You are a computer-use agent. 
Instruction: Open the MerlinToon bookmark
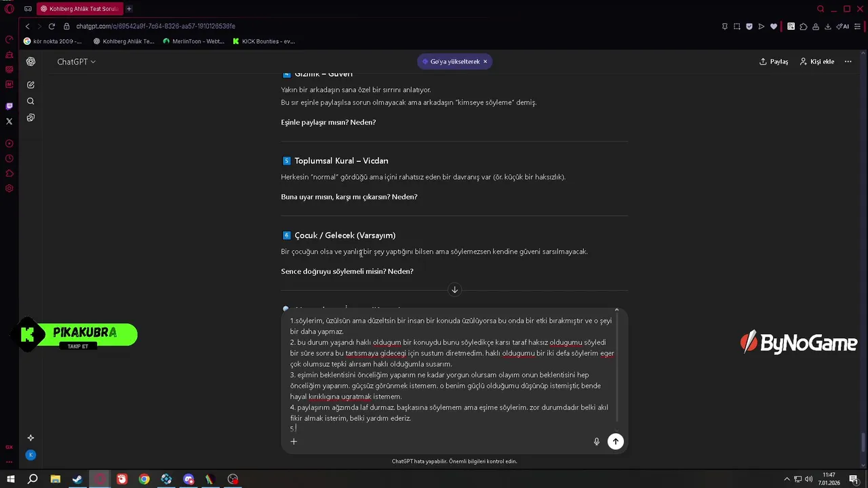click(194, 41)
